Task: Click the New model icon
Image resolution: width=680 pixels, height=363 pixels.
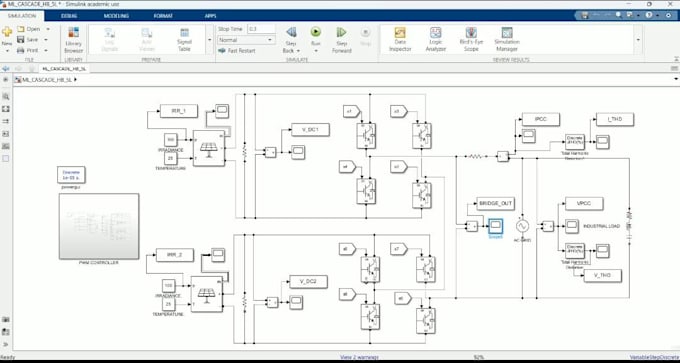Action: (x=7, y=32)
